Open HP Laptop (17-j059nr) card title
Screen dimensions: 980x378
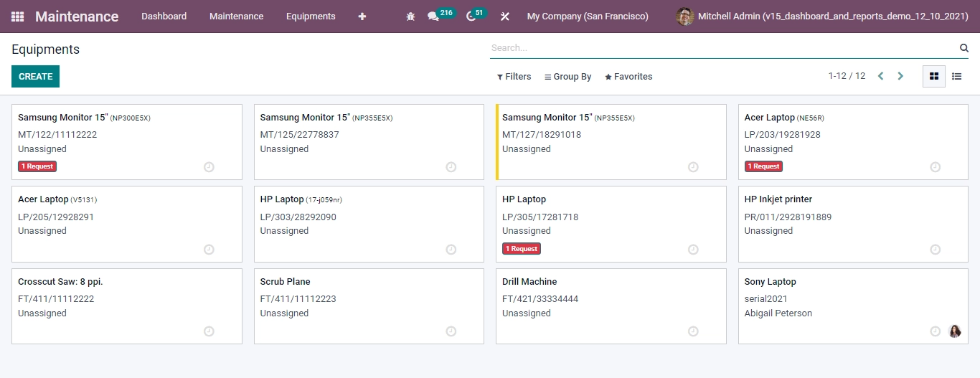pyautogui.click(x=301, y=199)
